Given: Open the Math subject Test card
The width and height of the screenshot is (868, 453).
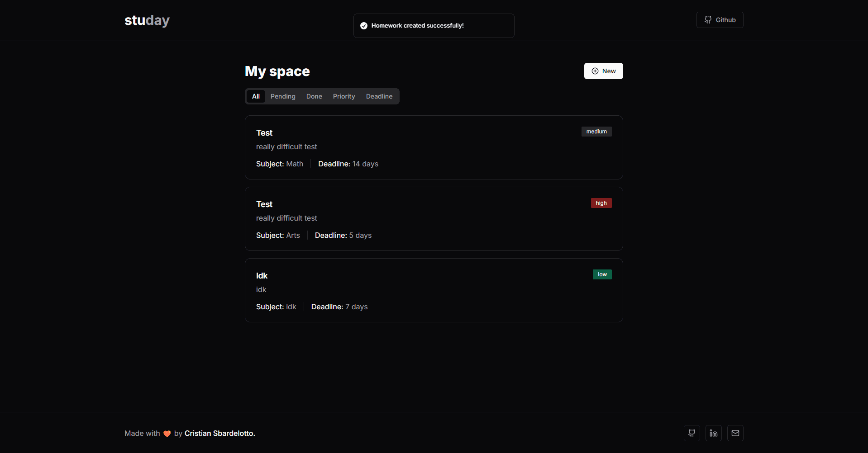Looking at the screenshot, I should [434, 147].
